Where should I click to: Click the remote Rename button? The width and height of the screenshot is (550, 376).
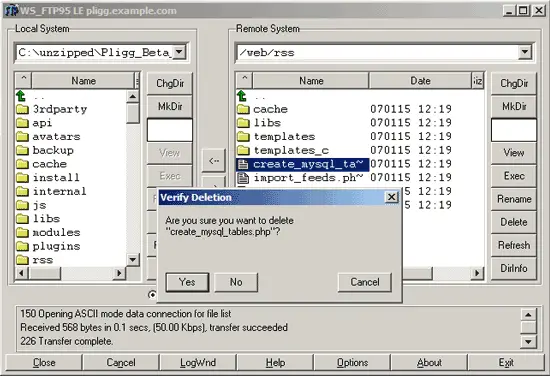tap(514, 199)
